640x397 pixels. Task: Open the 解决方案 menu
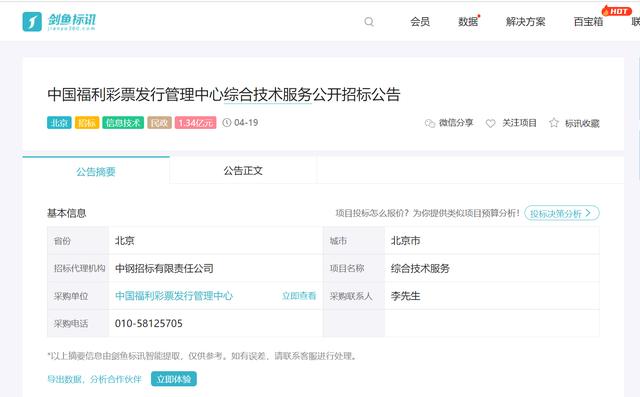click(525, 22)
